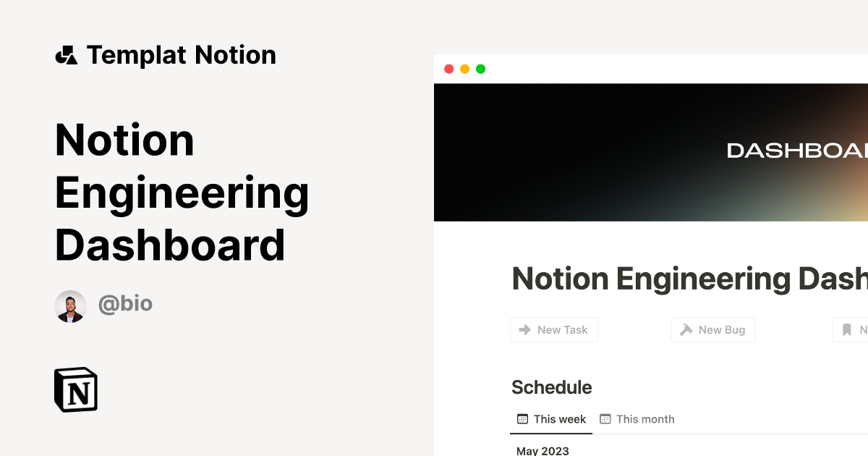Click the Schedule section heading
Image resolution: width=868 pixels, height=456 pixels.
click(551, 387)
